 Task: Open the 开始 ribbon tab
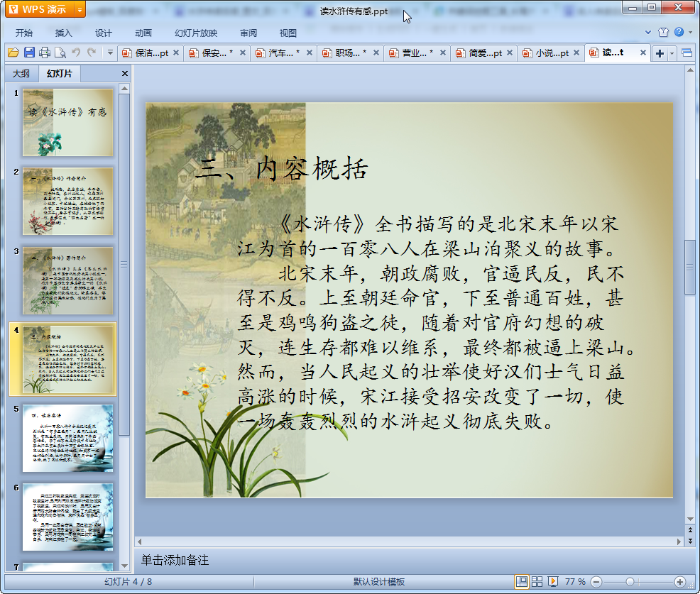click(x=23, y=33)
